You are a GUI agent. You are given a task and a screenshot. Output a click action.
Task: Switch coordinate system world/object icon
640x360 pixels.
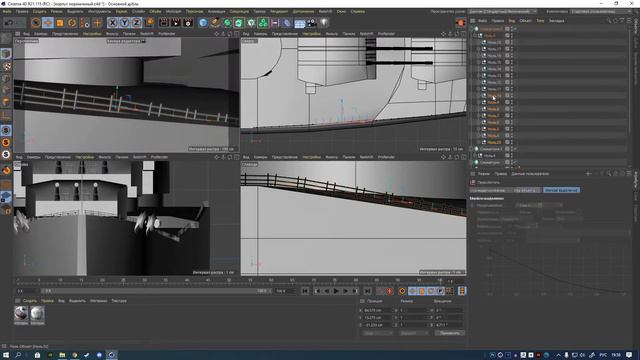point(150,23)
